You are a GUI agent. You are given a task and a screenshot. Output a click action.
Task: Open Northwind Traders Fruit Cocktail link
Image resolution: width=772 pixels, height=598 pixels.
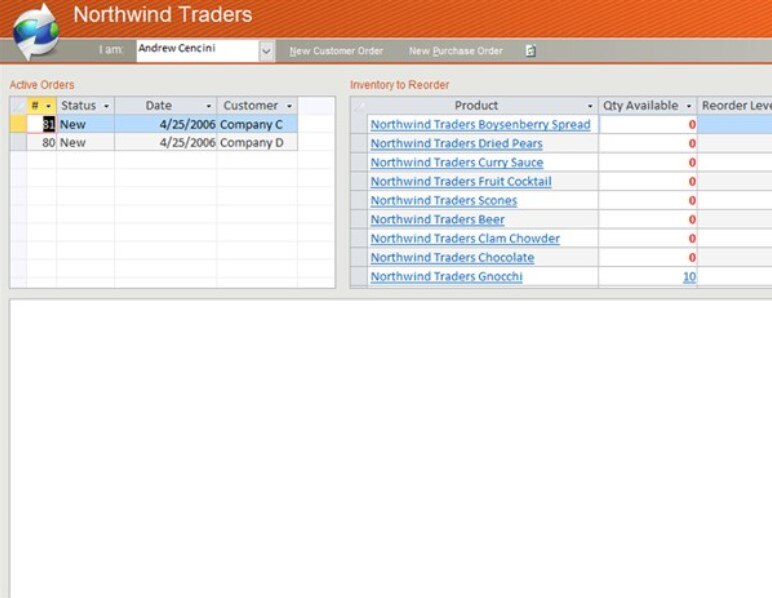461,182
